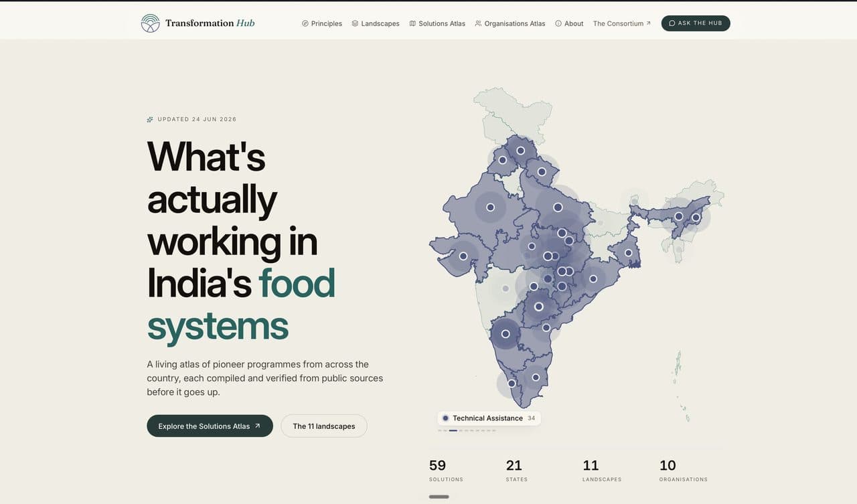Screen dimensions: 857x504
Task: Select the Tamil Nadu map marker
Action: point(536,377)
